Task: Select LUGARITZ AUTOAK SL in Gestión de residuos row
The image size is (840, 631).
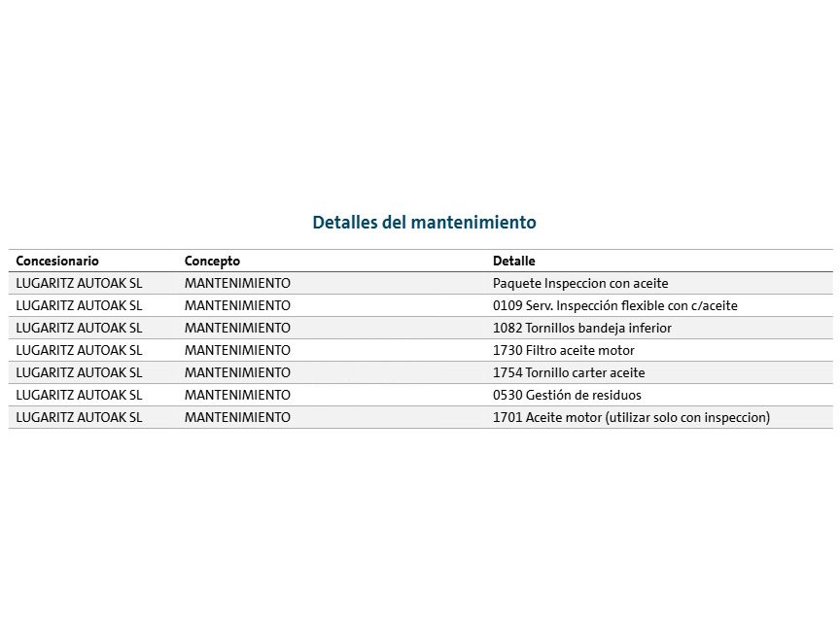Action: pos(79,396)
